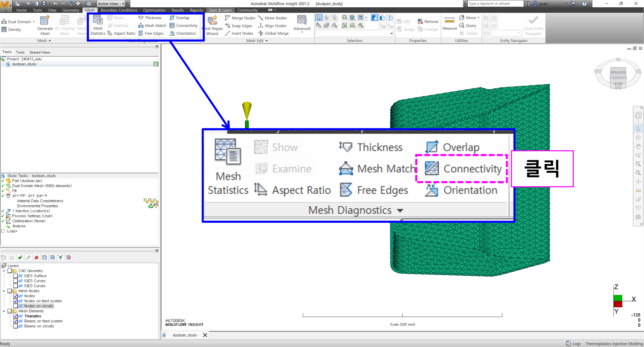Uncheck the Nodes on feed system layer
This screenshot has height=347, width=644.
coord(16,301)
